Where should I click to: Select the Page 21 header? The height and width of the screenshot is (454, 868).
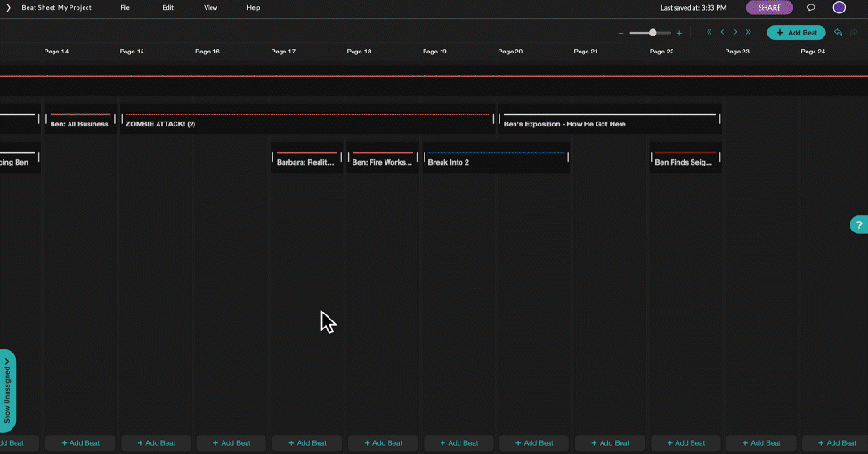point(586,52)
